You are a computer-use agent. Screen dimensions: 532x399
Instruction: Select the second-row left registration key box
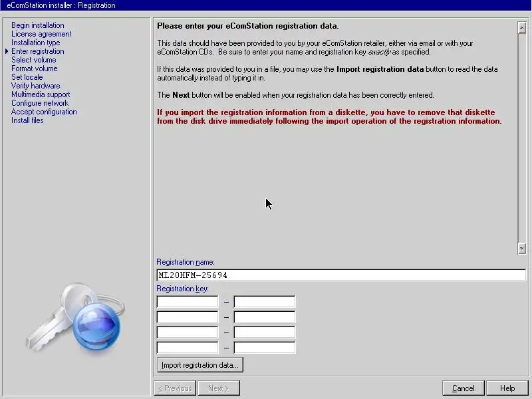pos(188,317)
